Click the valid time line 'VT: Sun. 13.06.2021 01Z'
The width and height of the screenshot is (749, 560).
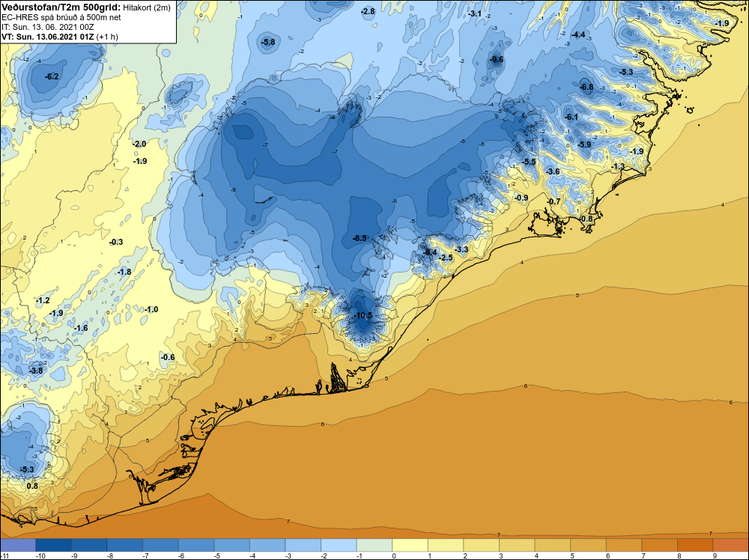coord(48,37)
